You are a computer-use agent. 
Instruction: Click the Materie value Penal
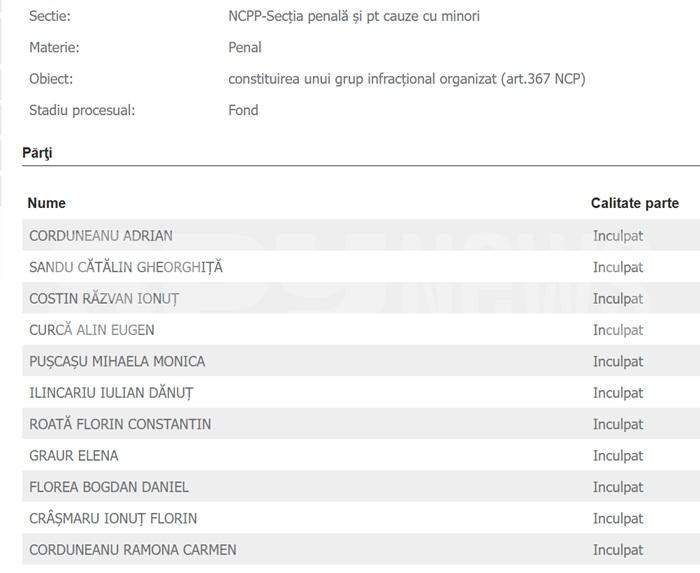[x=245, y=47]
